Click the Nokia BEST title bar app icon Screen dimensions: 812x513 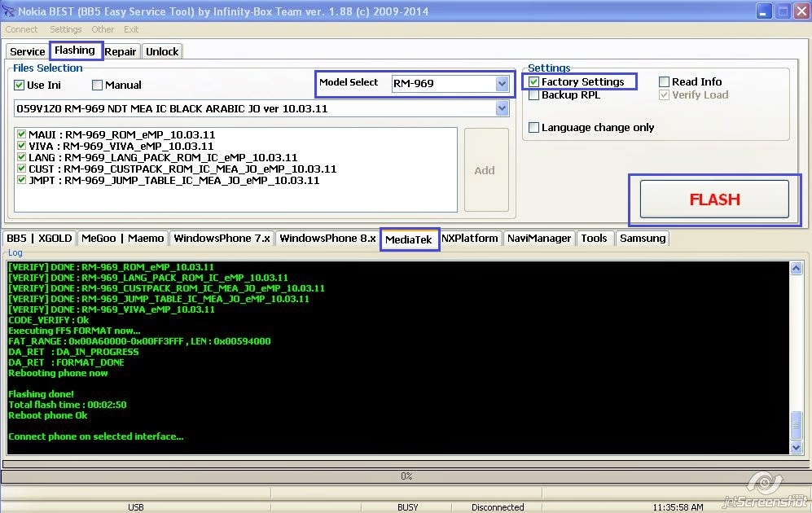coord(8,11)
